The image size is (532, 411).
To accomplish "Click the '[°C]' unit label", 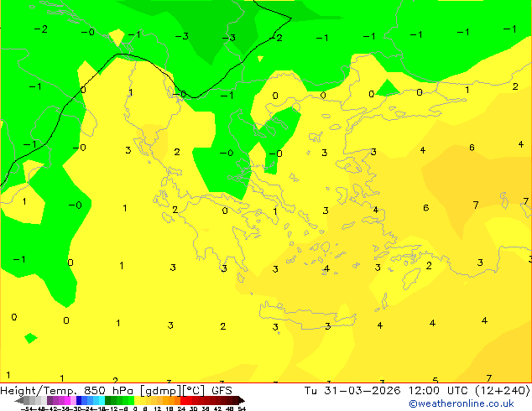I will 194,391.
